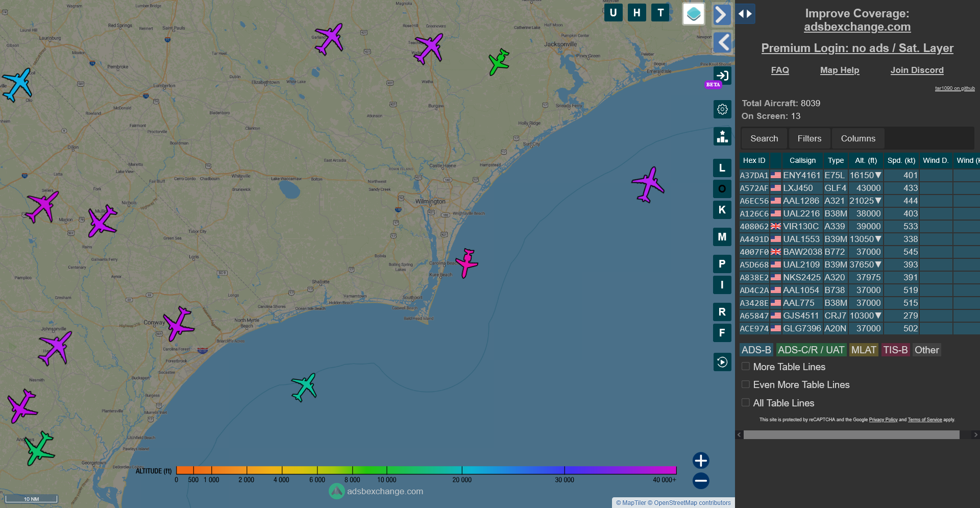The height and width of the screenshot is (508, 980).
Task: Toggle the K map option button
Action: click(x=722, y=210)
